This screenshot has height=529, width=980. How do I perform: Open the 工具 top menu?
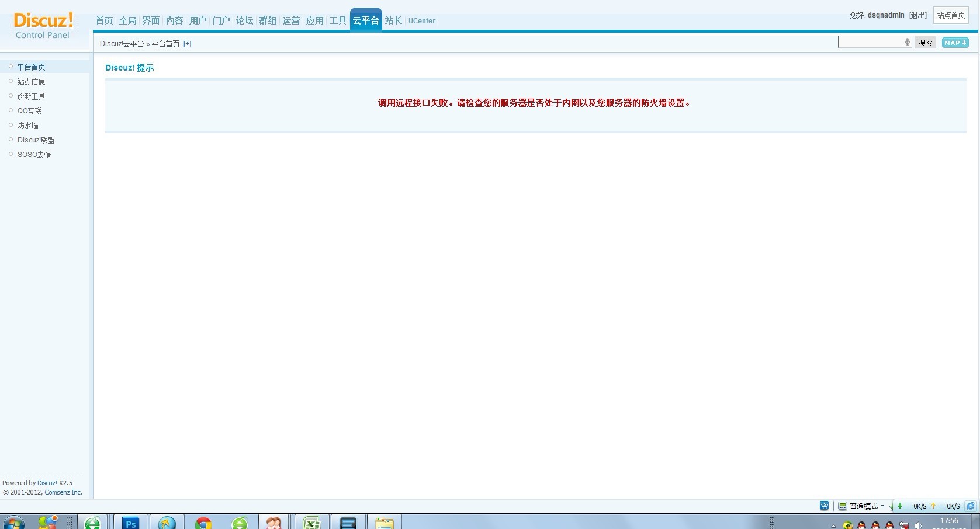point(338,20)
